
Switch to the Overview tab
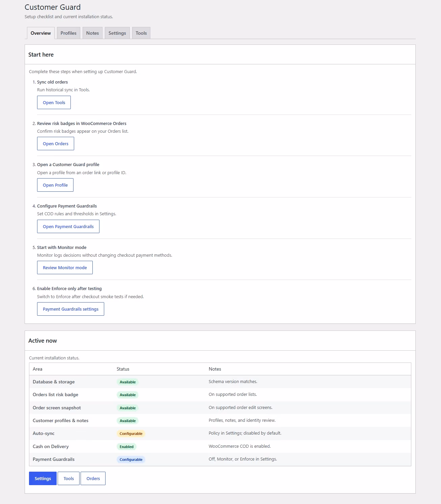pos(40,33)
